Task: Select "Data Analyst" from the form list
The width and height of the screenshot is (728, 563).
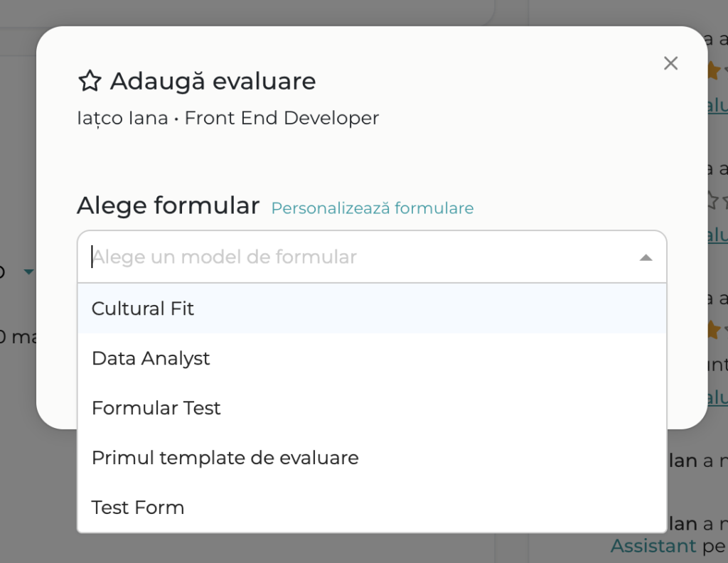Action: click(x=150, y=358)
